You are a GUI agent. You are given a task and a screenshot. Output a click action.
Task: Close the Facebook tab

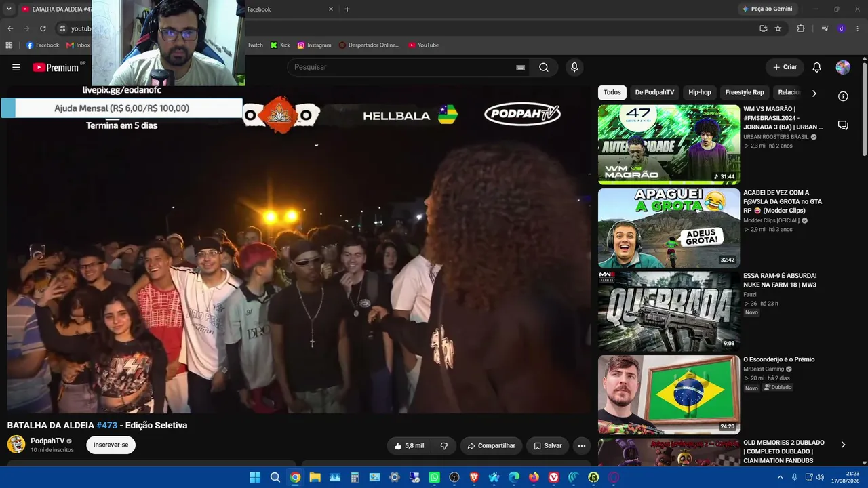[x=331, y=9]
